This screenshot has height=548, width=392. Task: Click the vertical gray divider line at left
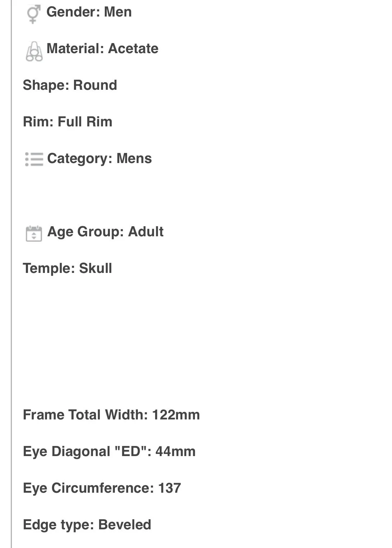(x=11, y=274)
